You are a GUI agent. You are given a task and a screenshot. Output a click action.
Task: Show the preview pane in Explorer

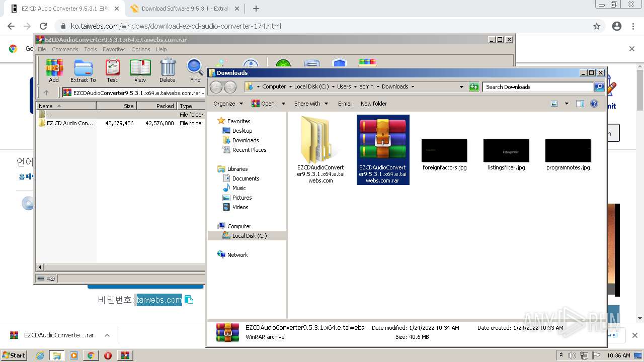[x=580, y=104]
